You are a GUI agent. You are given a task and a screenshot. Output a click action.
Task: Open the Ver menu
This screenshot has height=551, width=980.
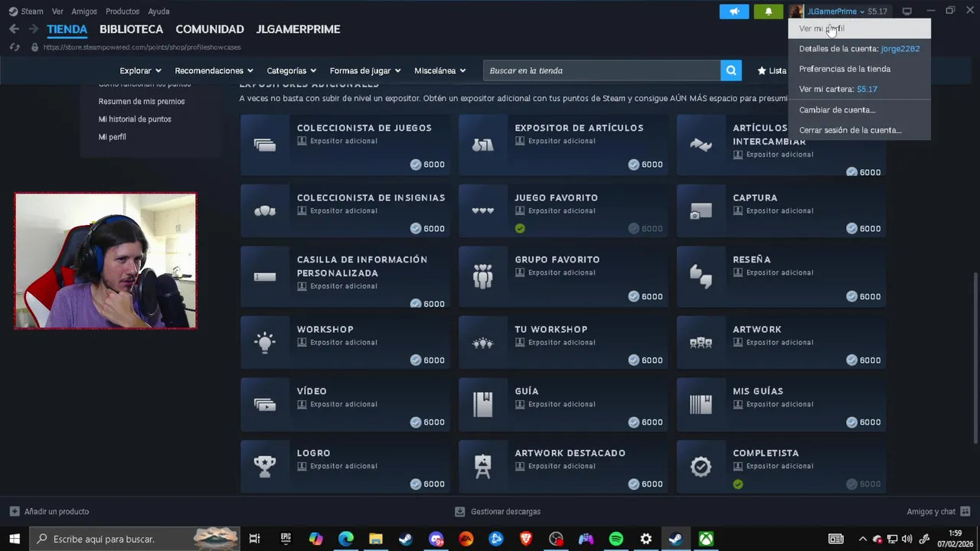(x=57, y=11)
